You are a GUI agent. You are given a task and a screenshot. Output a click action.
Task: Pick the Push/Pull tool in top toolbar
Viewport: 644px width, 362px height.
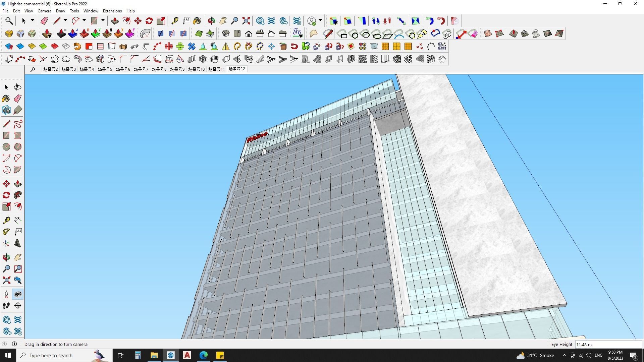pos(115,21)
